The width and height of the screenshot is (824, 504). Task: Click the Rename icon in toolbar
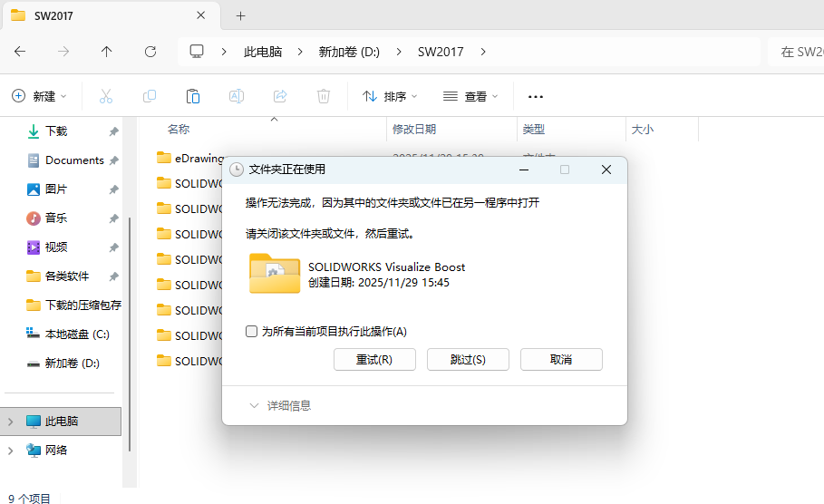pos(237,96)
